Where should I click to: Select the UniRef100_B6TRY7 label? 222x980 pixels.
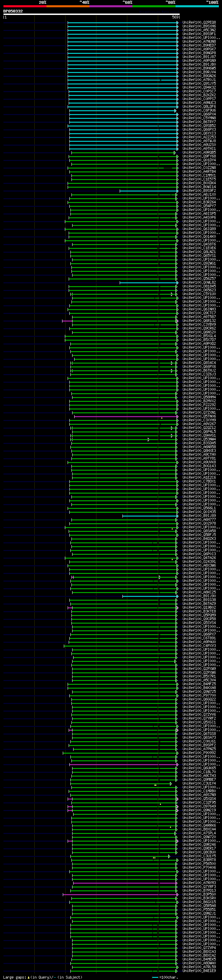199,122
